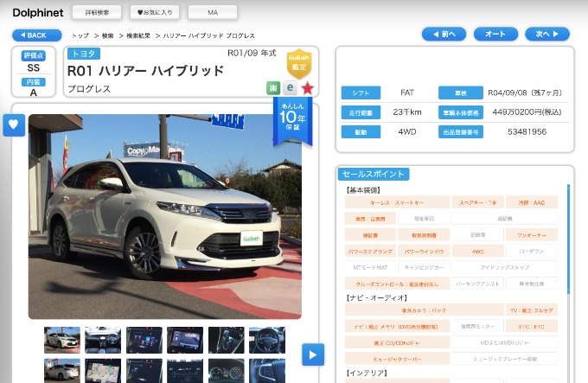This screenshot has width=588, height=383.
Task: Click the オート auto button
Action: [x=495, y=34]
